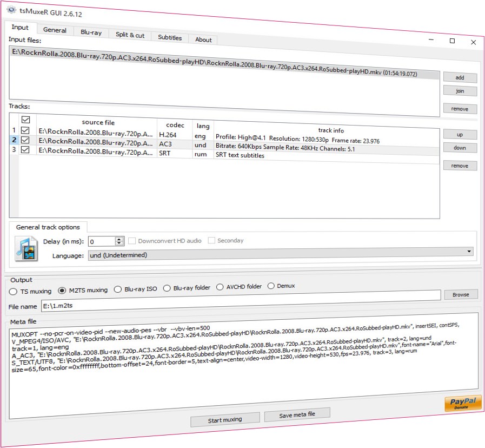Click Start muxing button

225,420
